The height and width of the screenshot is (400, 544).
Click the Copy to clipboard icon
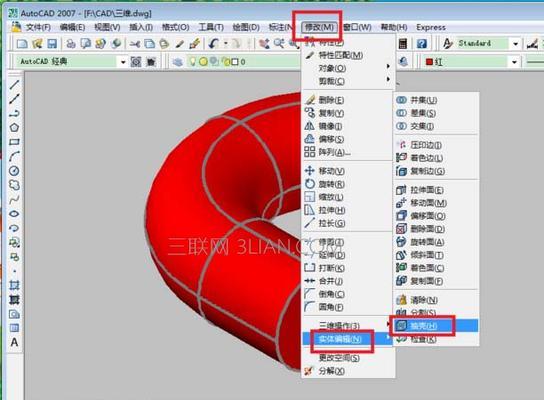pyautogui.click(x=150, y=44)
